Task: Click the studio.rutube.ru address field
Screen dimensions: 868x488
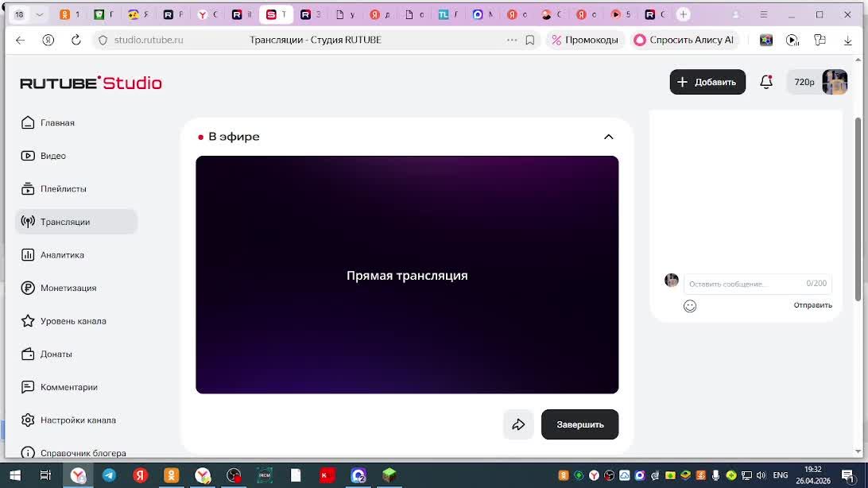Action: (x=149, y=40)
